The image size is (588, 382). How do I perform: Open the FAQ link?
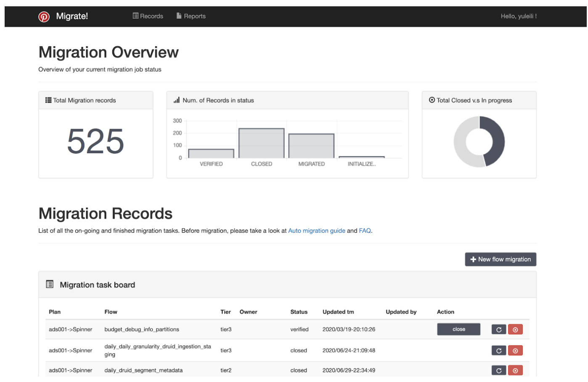pyautogui.click(x=365, y=231)
